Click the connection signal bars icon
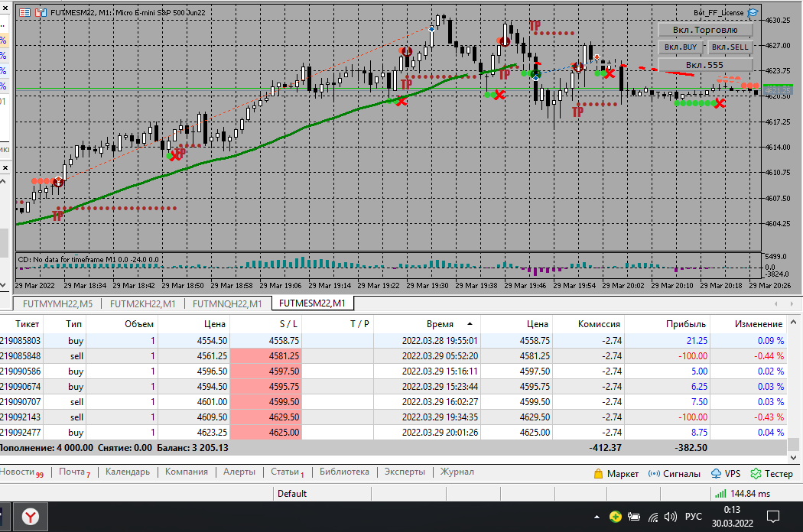 (x=720, y=494)
